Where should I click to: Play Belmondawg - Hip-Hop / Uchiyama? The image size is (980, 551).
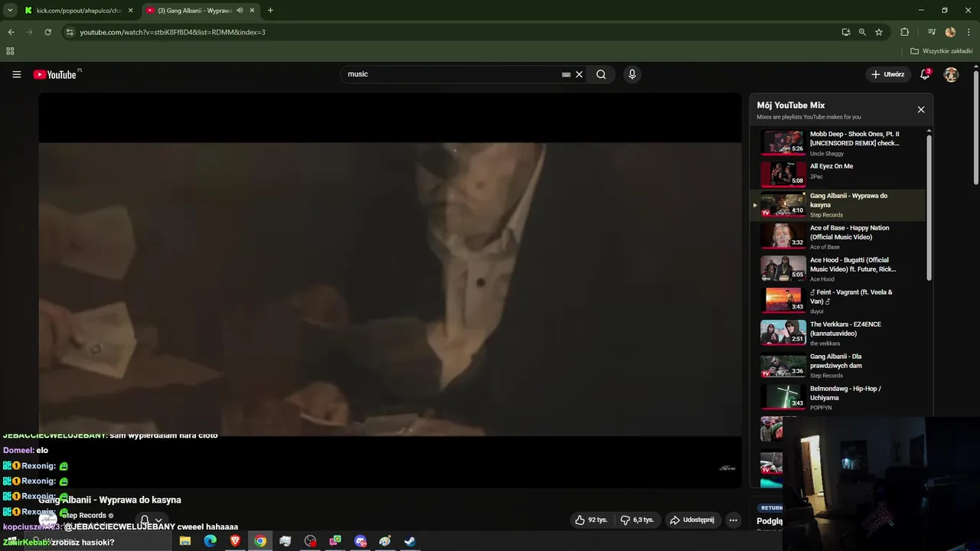838,397
